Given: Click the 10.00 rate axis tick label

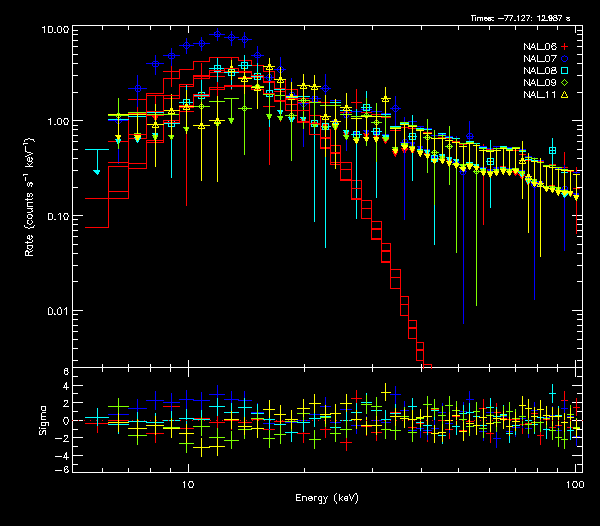Looking at the screenshot, I should [x=54, y=30].
